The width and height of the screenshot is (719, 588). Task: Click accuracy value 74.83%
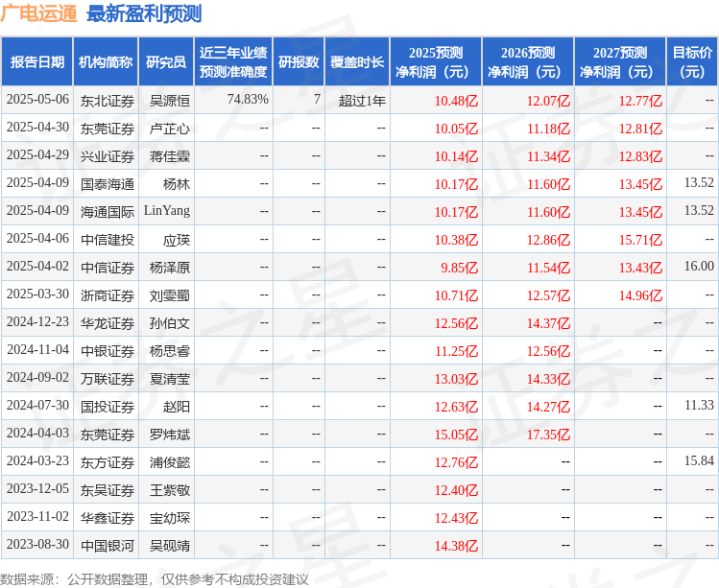pos(248,100)
